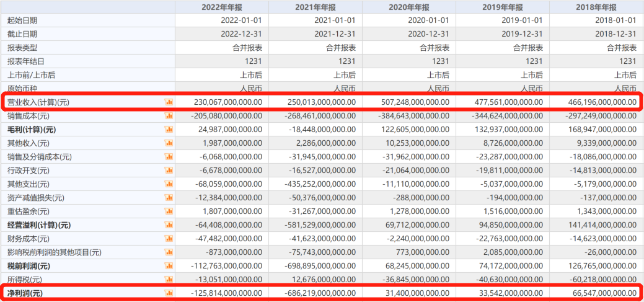The width and height of the screenshot is (644, 302).
Task: Open chart icon for 其他支出(元) row
Action: (169, 184)
